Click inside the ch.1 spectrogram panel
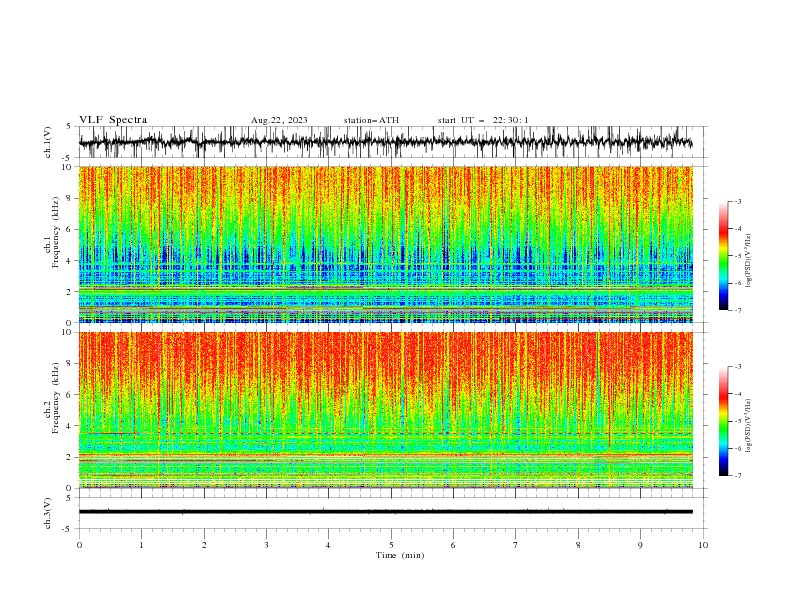The height and width of the screenshot is (612, 792). (x=385, y=244)
